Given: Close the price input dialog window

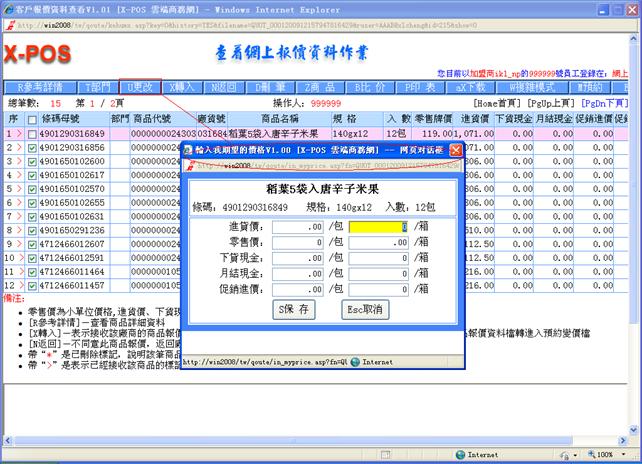Looking at the screenshot, I should point(456,150).
